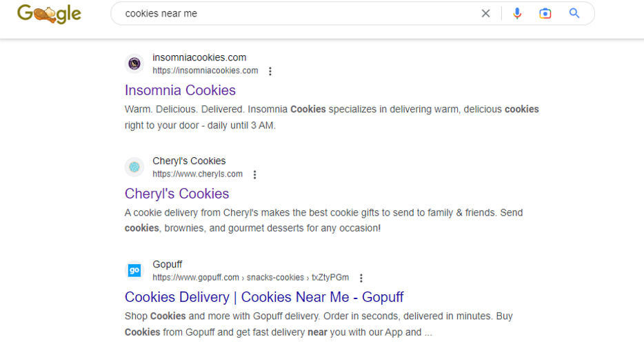This screenshot has height=357, width=644.
Task: Click the https://insomniacookies.com URL
Action: click(x=205, y=70)
